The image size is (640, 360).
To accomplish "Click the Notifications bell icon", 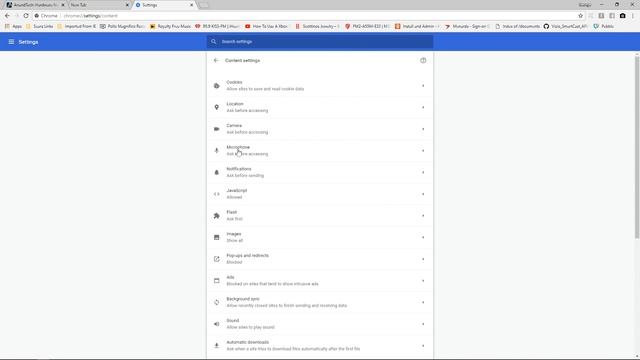I will pos(216,172).
